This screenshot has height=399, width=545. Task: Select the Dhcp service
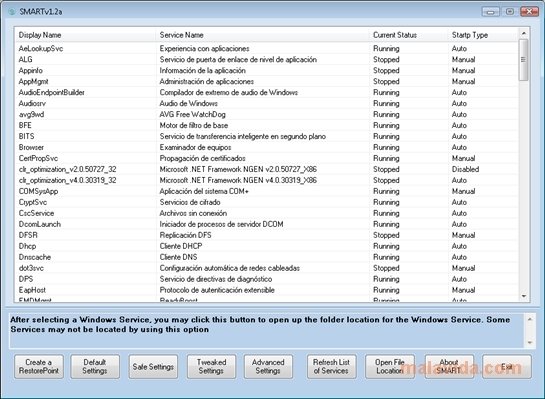[267, 246]
